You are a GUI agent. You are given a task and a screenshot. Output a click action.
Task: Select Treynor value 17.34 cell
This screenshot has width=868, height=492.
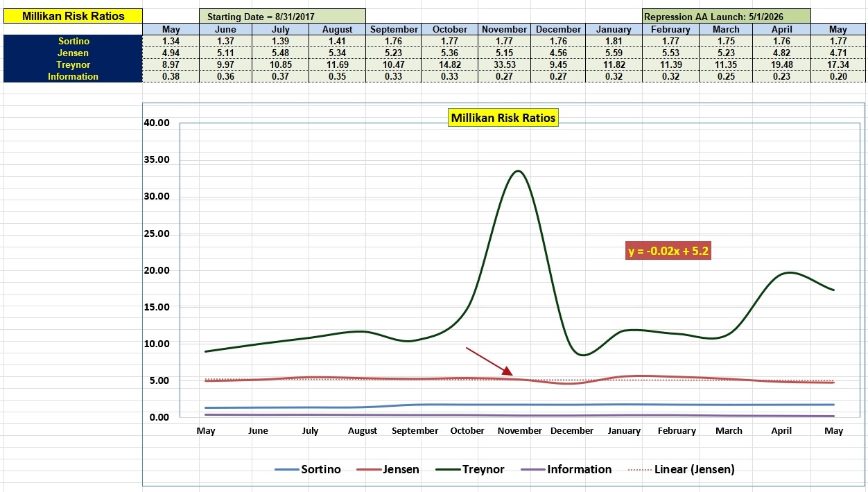click(x=838, y=65)
